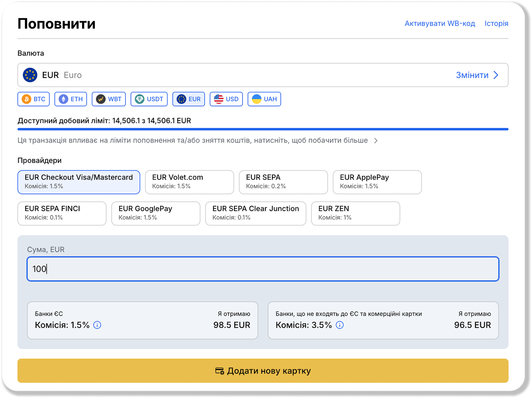Focus the Сума, EUR amount field

(263, 269)
